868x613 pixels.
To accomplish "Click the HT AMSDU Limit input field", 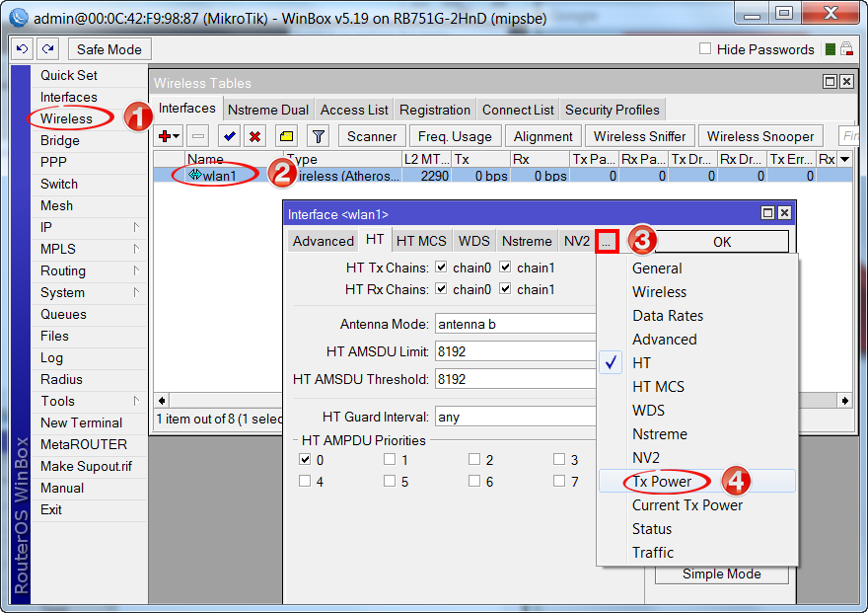I will point(515,351).
